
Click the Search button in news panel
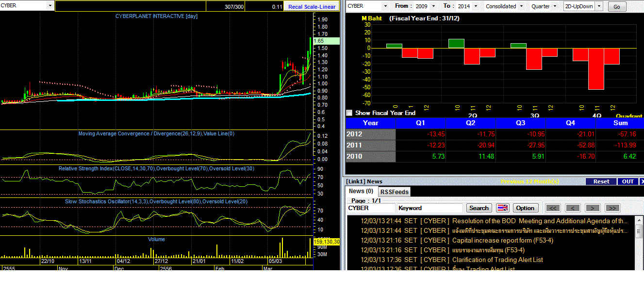(479, 208)
